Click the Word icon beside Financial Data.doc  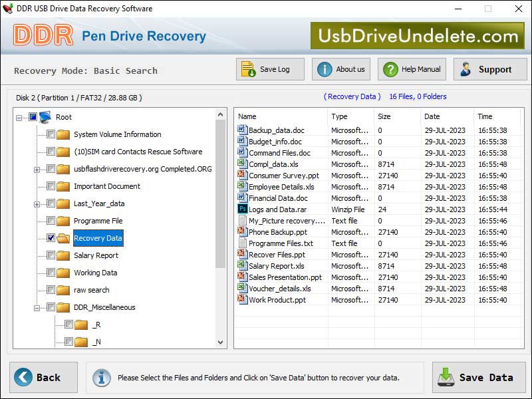pos(242,198)
